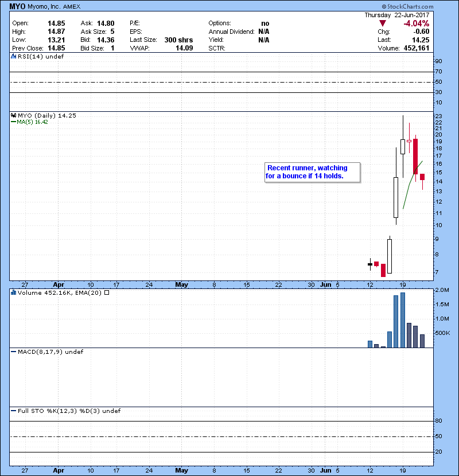The image size is (459, 476).
Task: Click the Last price 14.25 in the header
Action: point(421,40)
